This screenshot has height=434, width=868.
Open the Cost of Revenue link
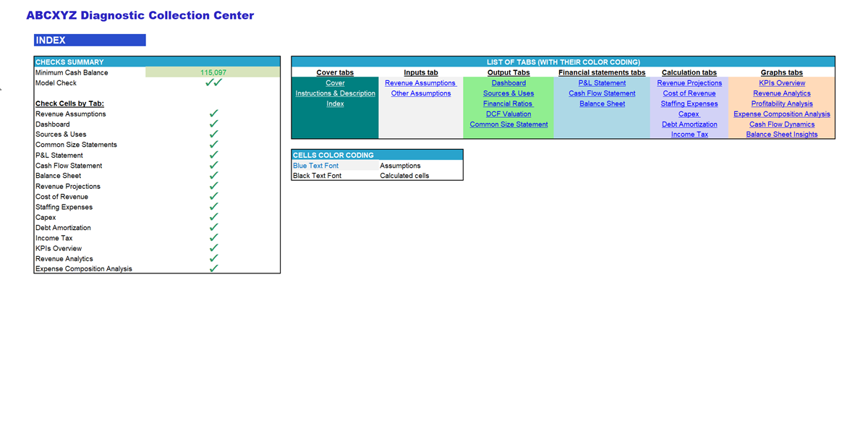click(x=689, y=93)
